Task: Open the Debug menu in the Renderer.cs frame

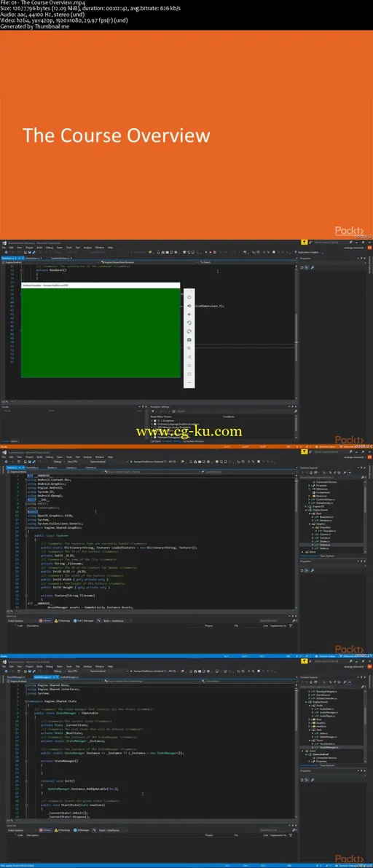Action: tap(50, 248)
